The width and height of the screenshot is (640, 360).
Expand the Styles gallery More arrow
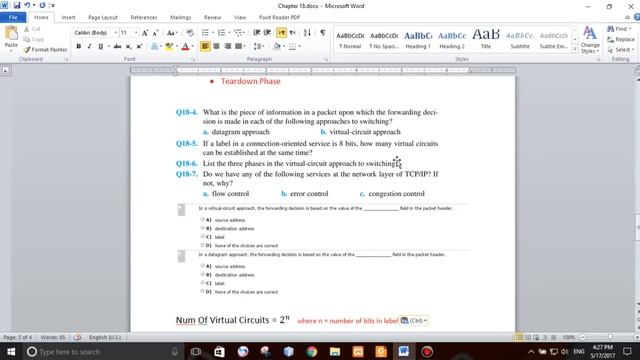[575, 49]
